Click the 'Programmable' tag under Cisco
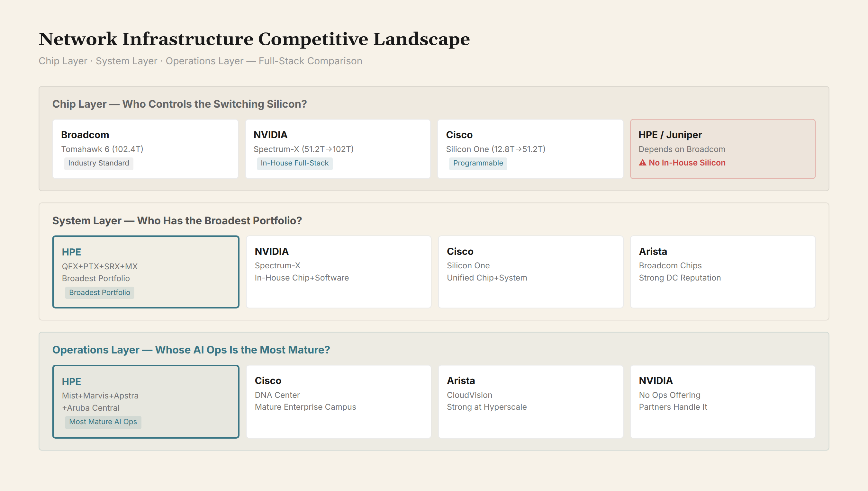This screenshot has width=868, height=491. (x=478, y=163)
